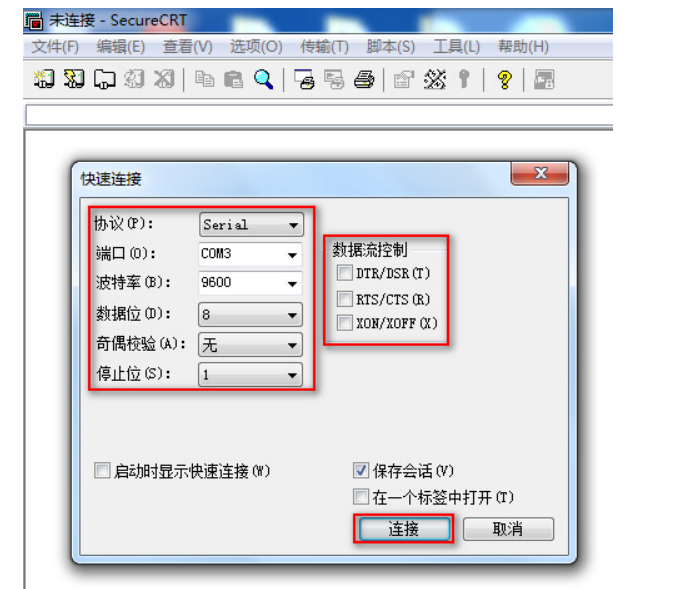Screen dimensions: 687x589
Task: Expand the baud rate dropdown 9600
Action: click(251, 283)
